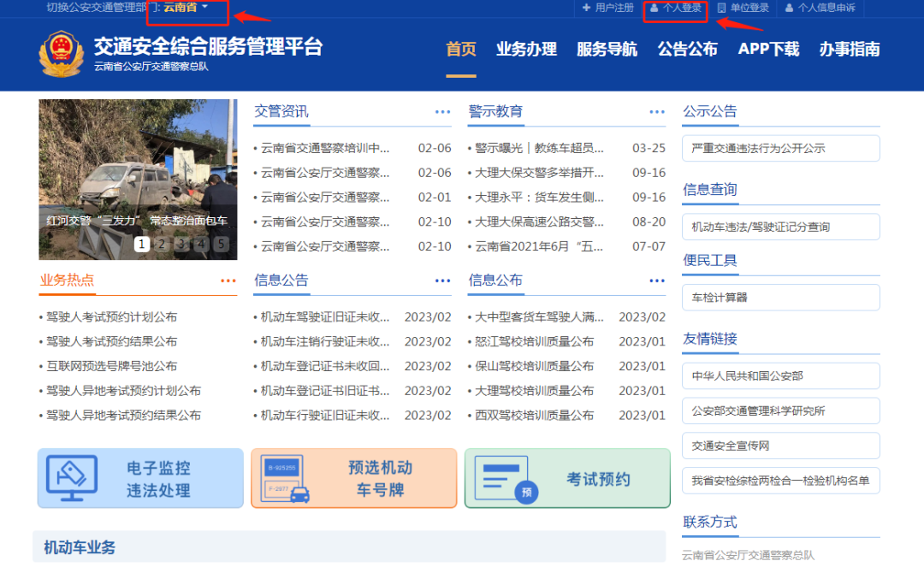The width and height of the screenshot is (924, 567).
Task: Open more items for 信息公告
Action: (442, 281)
